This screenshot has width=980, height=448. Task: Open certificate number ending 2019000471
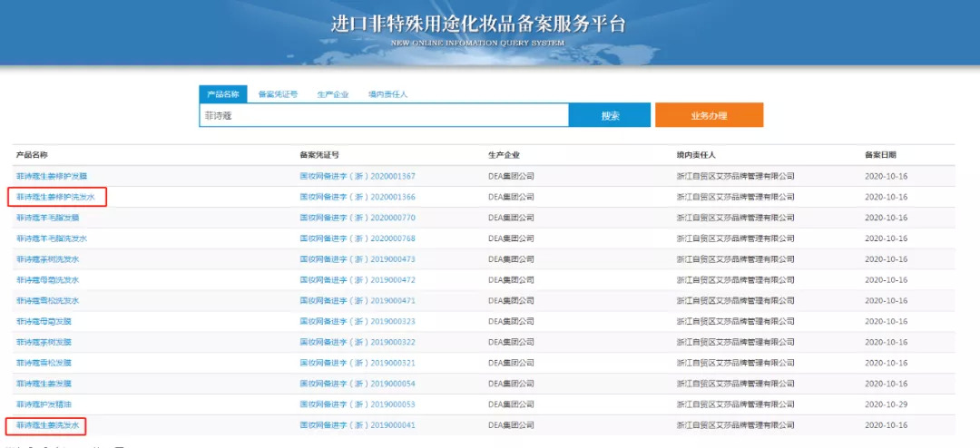click(x=358, y=300)
